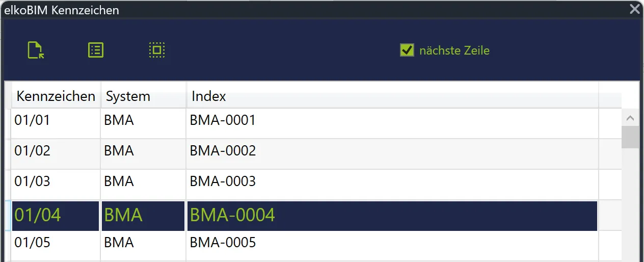Click the scrollbar up arrow

pyautogui.click(x=630, y=118)
